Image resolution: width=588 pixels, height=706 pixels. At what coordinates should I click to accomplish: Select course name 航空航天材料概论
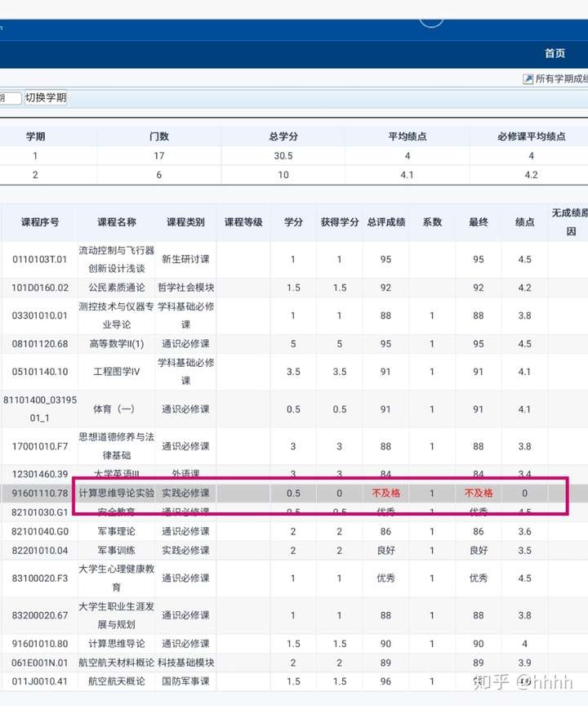point(117,663)
